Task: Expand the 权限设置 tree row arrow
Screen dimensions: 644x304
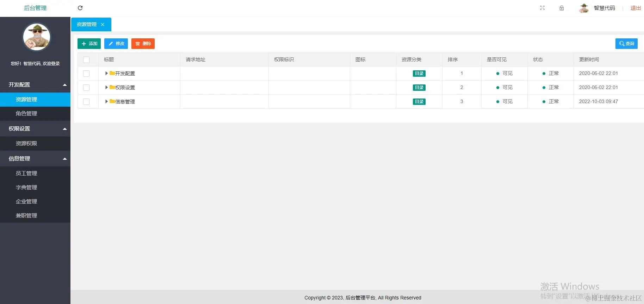Action: point(106,87)
